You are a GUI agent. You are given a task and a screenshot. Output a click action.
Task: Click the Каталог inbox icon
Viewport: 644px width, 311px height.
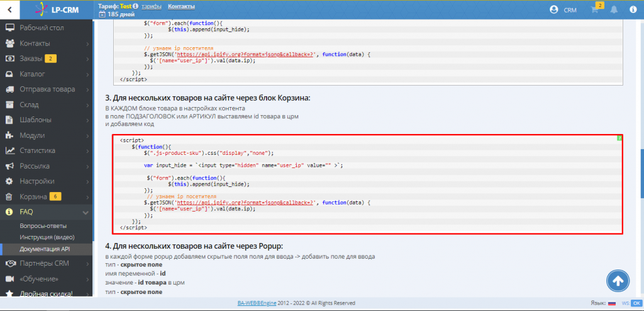coord(10,74)
